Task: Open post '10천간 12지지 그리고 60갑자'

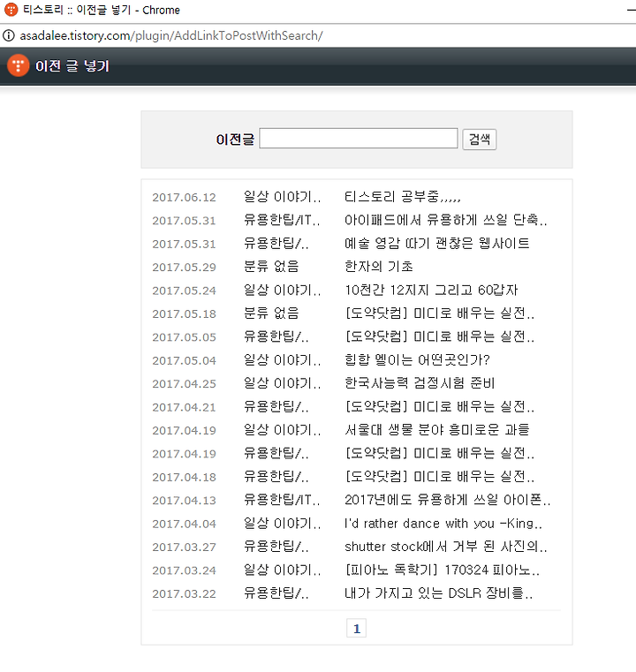Action: pyautogui.click(x=431, y=291)
